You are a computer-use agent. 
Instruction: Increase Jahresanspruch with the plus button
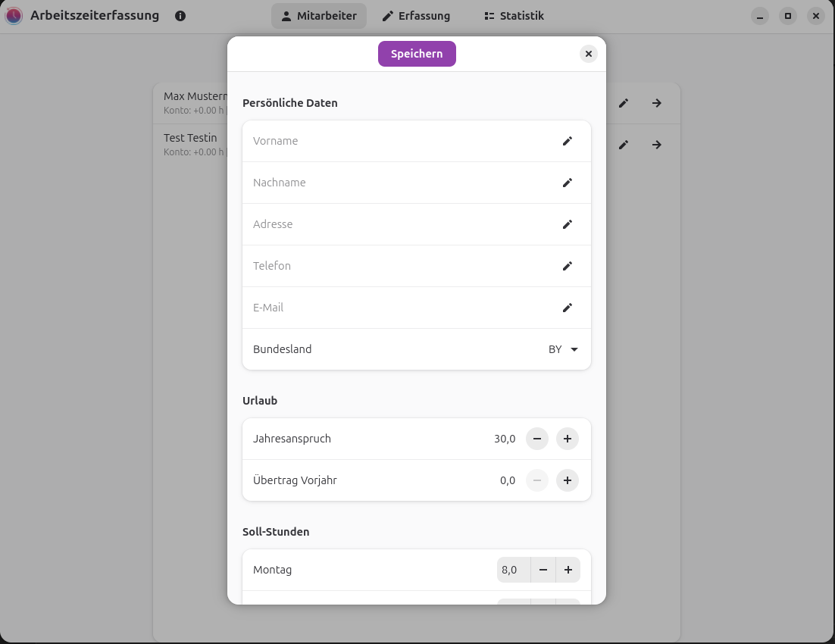(x=567, y=439)
